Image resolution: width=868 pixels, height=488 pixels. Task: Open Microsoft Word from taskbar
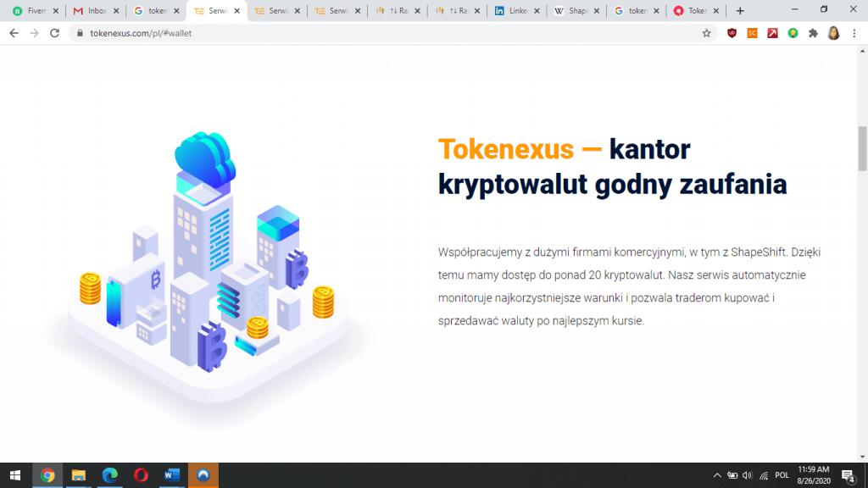[x=171, y=475]
